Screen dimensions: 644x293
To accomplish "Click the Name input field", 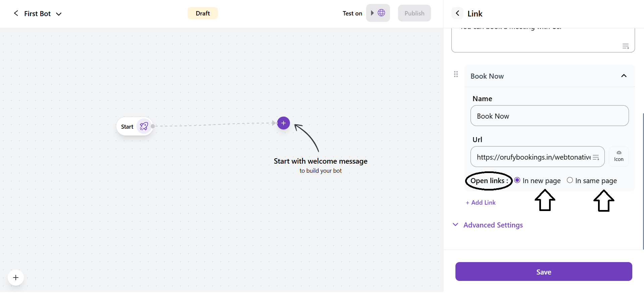I will (549, 116).
